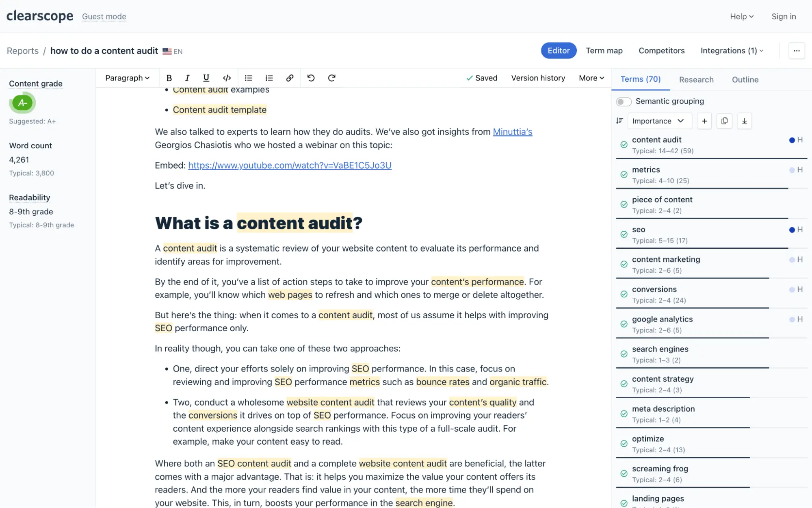Viewport: 812px width, 508px height.
Task: Undo the last edit
Action: pyautogui.click(x=311, y=78)
